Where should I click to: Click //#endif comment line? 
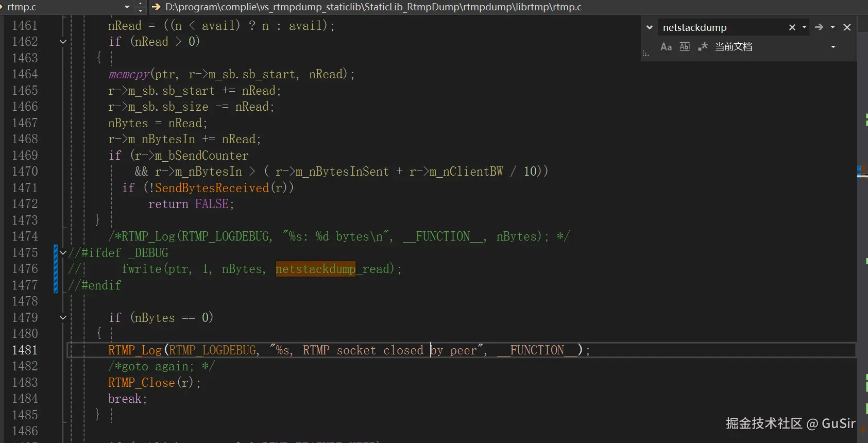coord(95,285)
